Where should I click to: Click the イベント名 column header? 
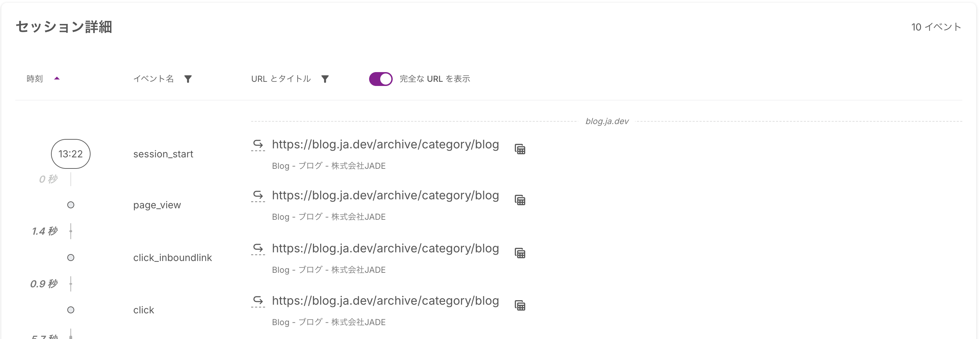pyautogui.click(x=154, y=79)
